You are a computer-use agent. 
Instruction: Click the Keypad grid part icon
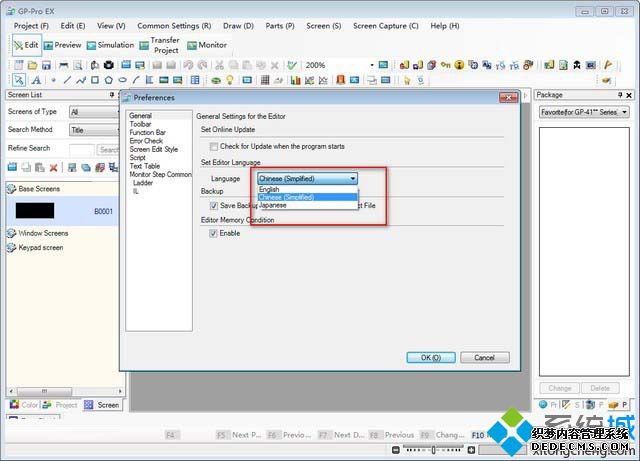click(x=265, y=80)
